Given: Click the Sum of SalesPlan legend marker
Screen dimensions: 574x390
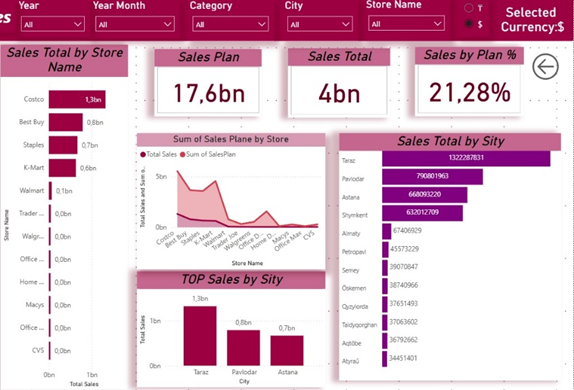Looking at the screenshot, I should coord(183,155).
